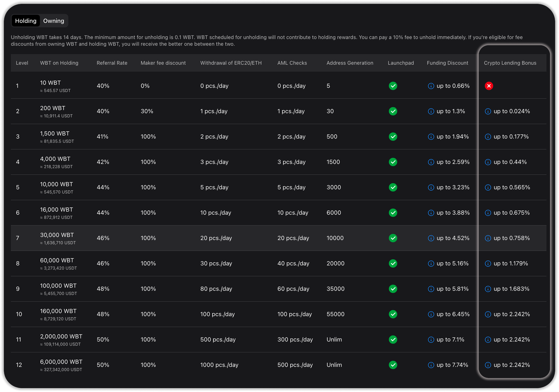Click info icon next to up to 4.52%
Image resolution: width=559 pixels, height=392 pixels.
point(431,238)
